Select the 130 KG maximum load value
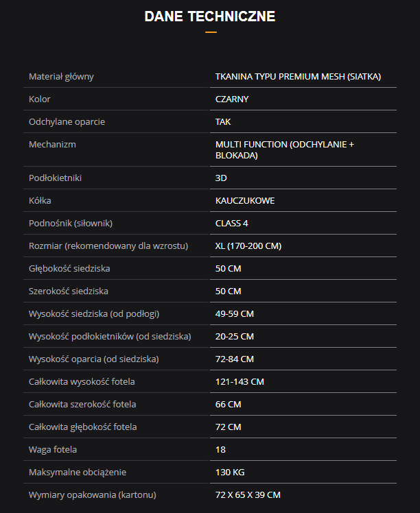Image resolution: width=420 pixels, height=513 pixels. coord(230,472)
